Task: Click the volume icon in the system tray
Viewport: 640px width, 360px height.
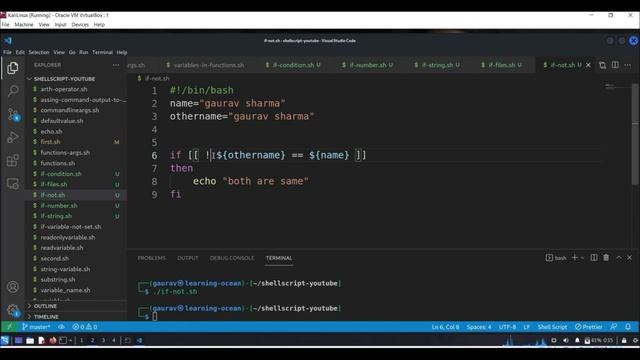Action: click(565, 340)
